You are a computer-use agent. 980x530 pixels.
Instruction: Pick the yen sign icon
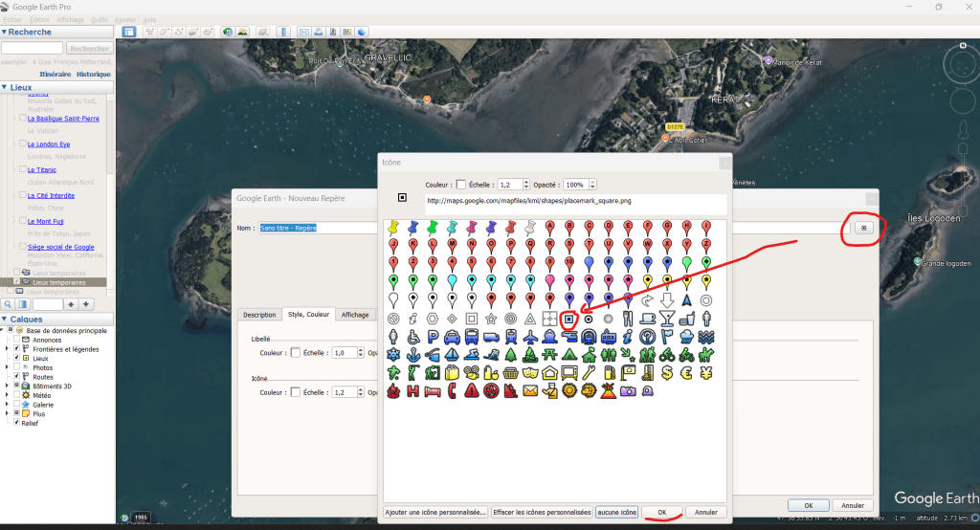[x=706, y=373]
